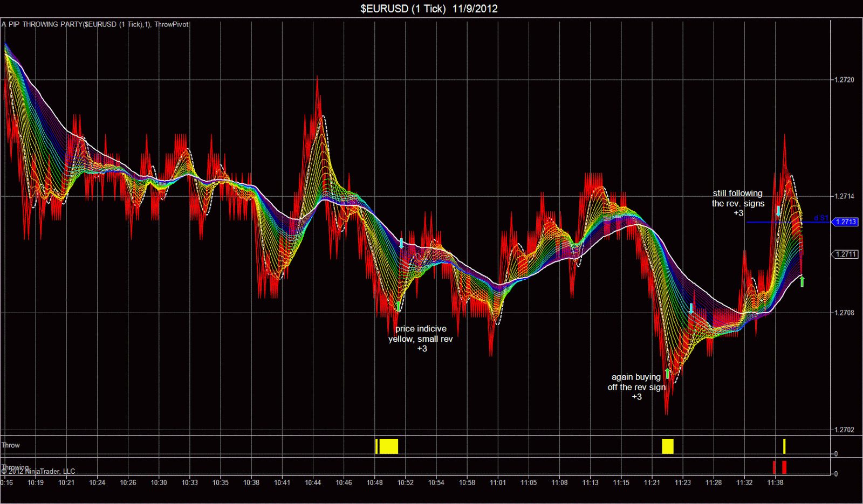
Task: Select the 'A PIP THROWING PARTY' indicator label
Action: pyautogui.click(x=95, y=24)
